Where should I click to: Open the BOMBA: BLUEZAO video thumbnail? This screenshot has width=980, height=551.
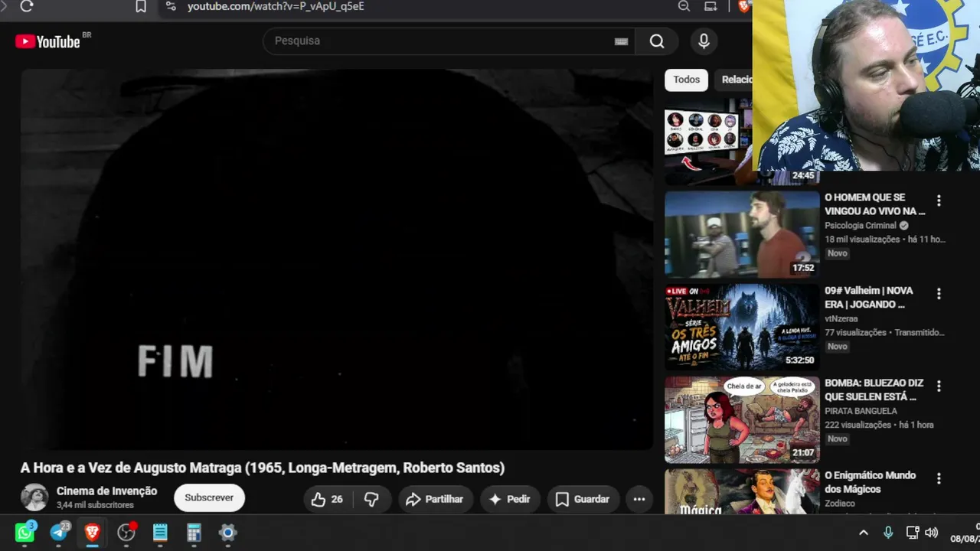point(742,419)
